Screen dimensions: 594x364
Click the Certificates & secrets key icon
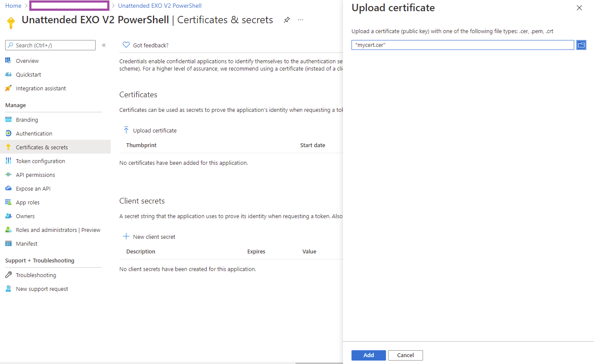8,147
